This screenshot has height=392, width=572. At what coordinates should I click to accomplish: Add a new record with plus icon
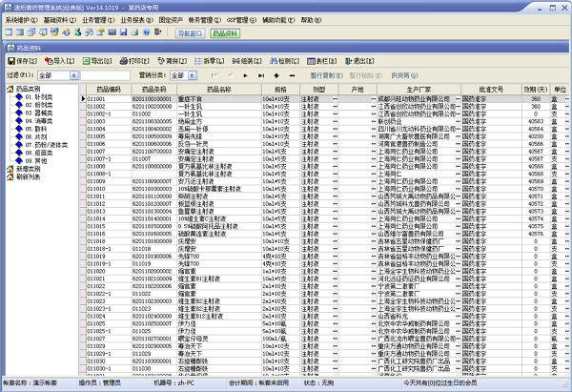point(276,75)
